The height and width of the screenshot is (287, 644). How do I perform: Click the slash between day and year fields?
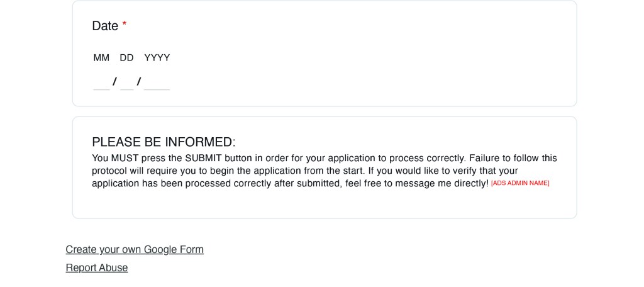139,82
